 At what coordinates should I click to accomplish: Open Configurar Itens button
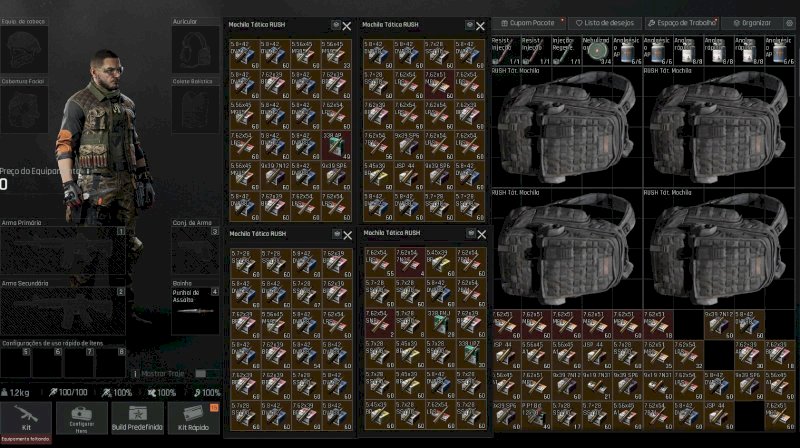82,418
